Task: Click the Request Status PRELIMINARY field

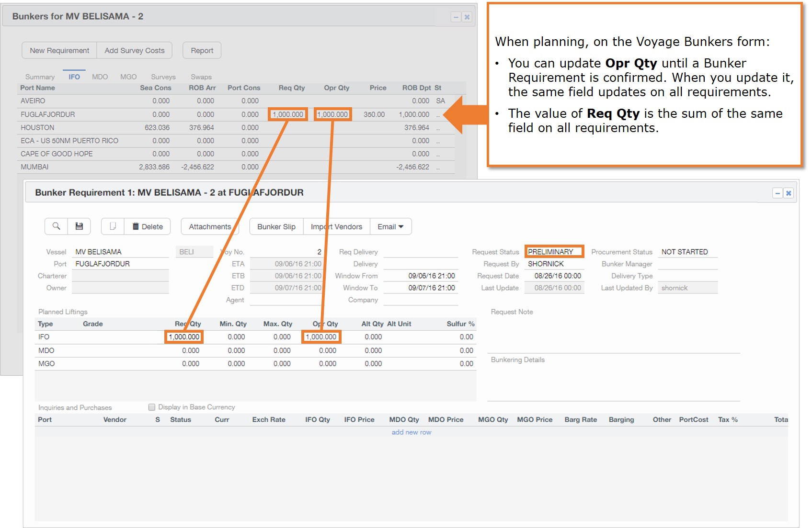Action: click(554, 252)
